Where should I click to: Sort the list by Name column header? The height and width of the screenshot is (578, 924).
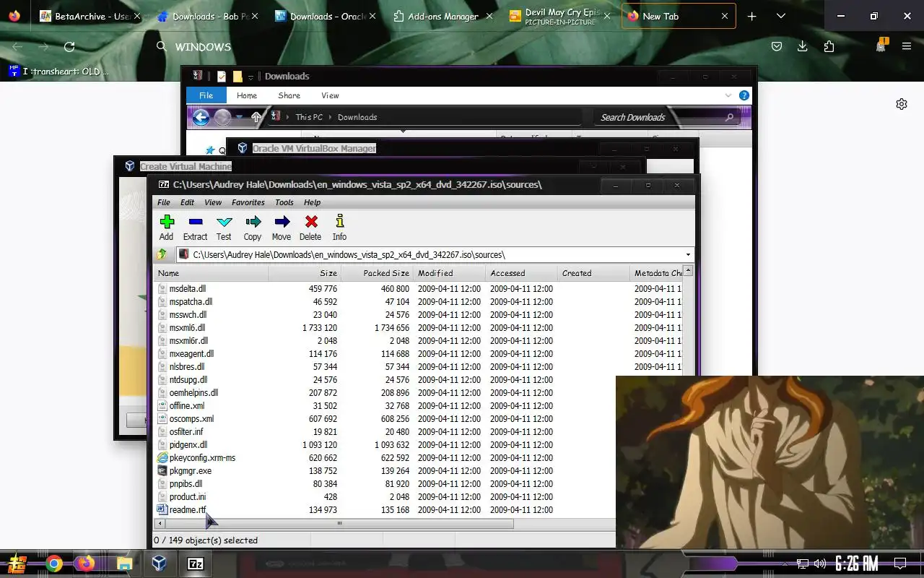(212, 273)
